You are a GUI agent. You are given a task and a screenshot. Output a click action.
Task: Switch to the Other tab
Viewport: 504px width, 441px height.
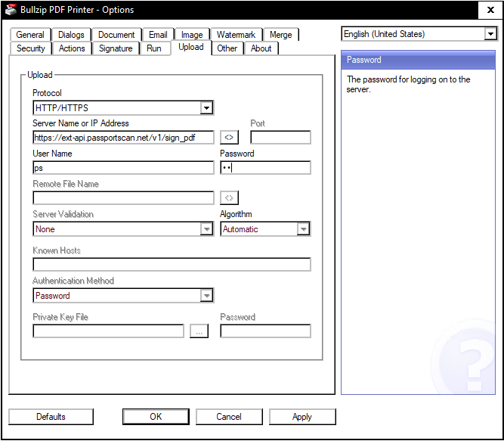tap(227, 48)
